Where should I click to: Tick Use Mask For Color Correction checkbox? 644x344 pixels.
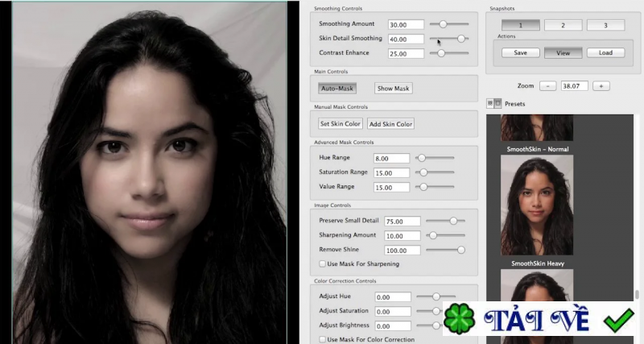(323, 339)
